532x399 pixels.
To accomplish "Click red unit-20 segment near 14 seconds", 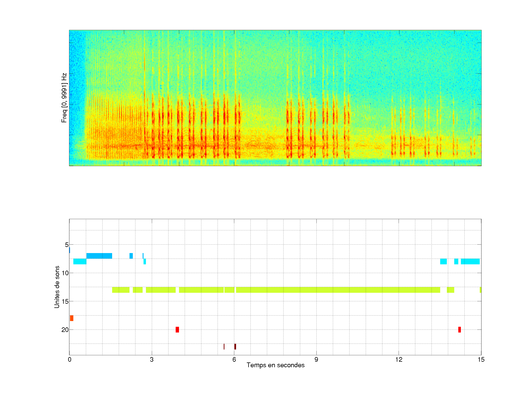I will click(459, 330).
